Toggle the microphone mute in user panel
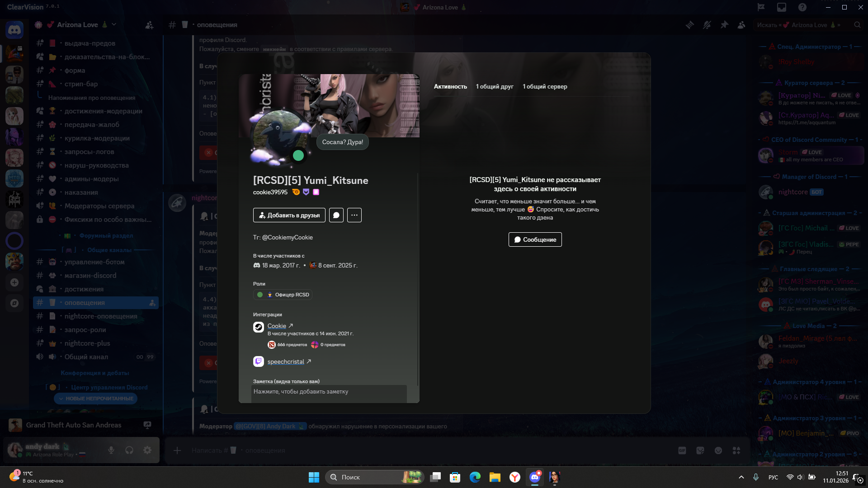Image resolution: width=868 pixels, height=488 pixels. click(x=111, y=450)
